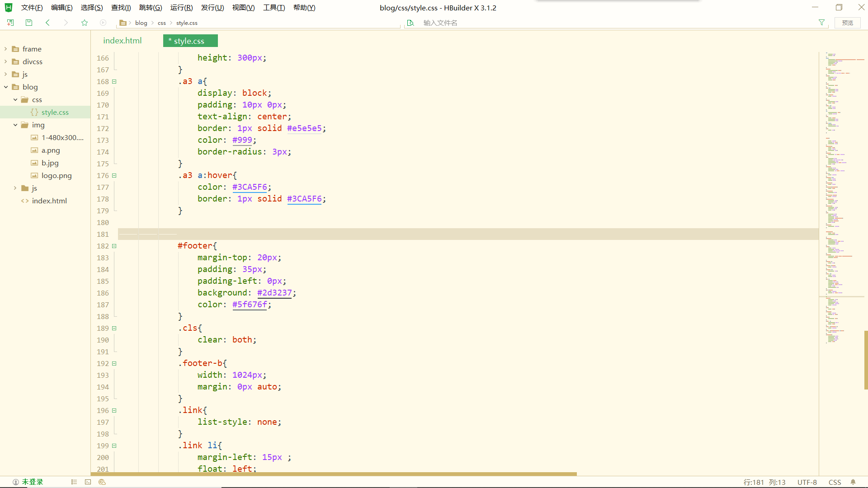Image resolution: width=868 pixels, height=488 pixels.
Task: Expand the divcss project folder
Action: tap(6, 61)
